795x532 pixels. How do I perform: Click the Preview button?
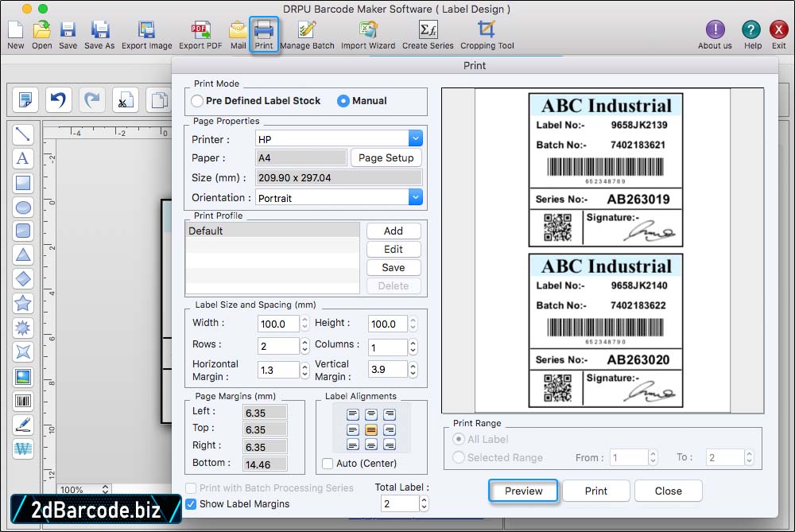coord(523,491)
